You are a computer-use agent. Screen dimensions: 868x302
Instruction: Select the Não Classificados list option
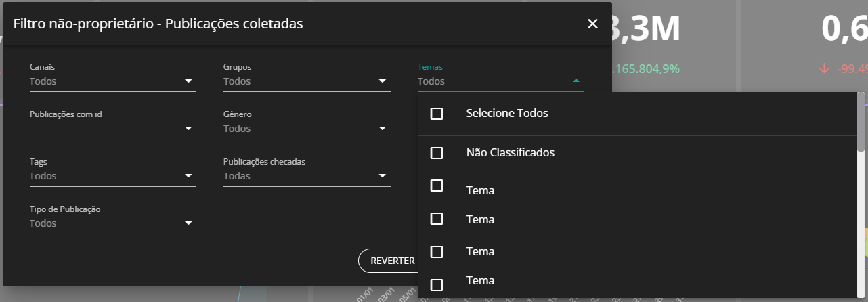[x=511, y=153]
